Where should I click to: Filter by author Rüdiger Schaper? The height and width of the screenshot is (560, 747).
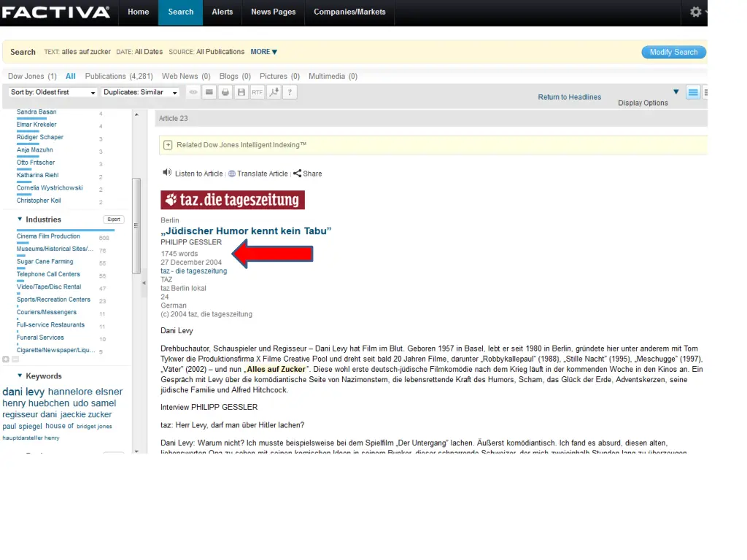point(40,137)
